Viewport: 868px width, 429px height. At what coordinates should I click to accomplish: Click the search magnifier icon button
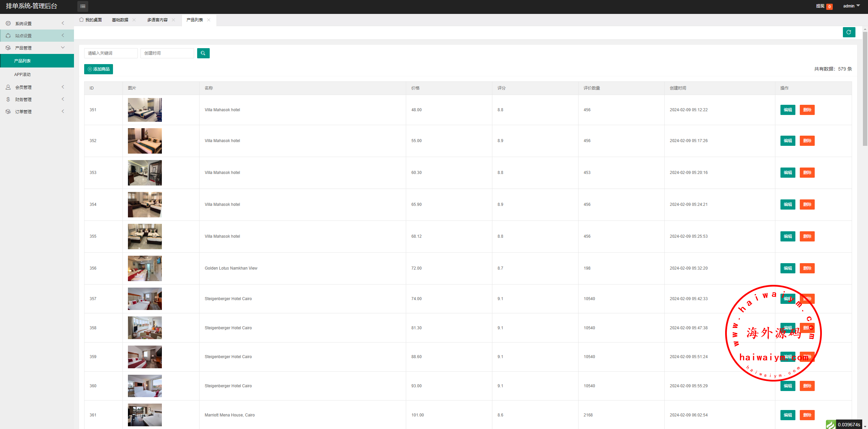click(x=203, y=53)
